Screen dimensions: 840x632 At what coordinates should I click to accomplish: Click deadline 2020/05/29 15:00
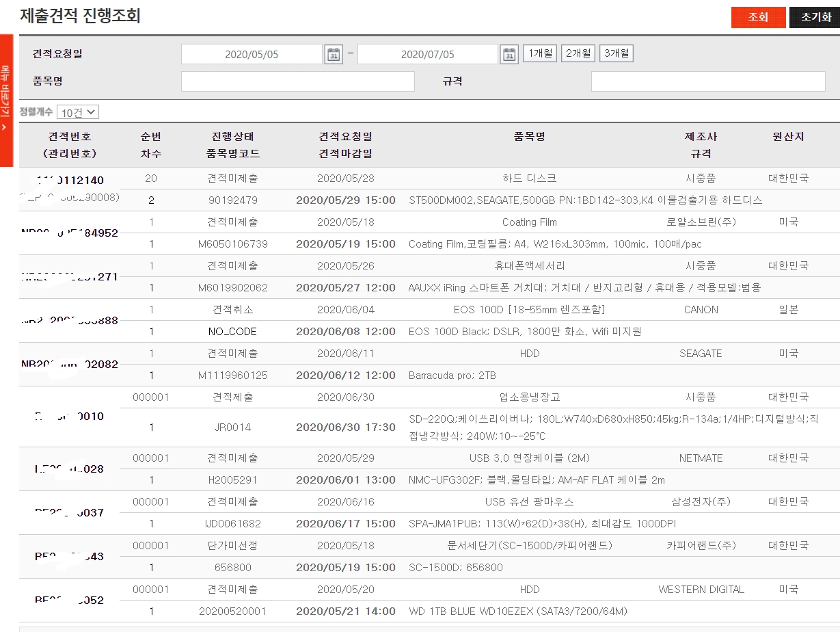coord(345,200)
